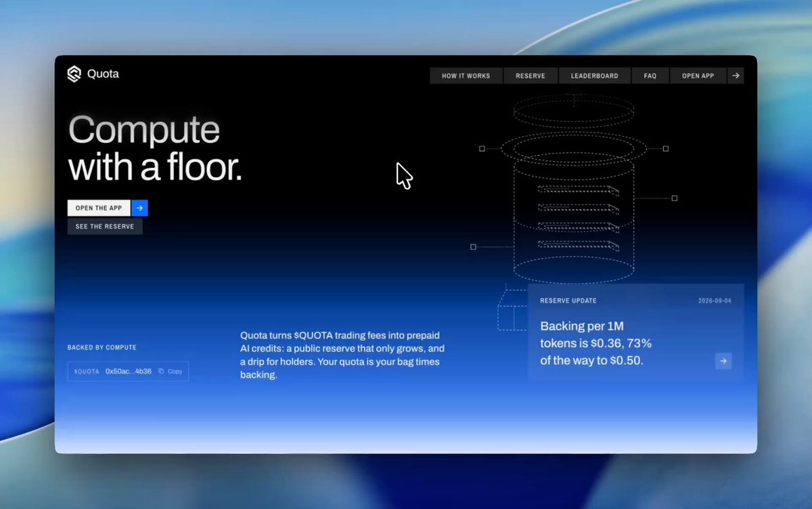Click the Backing per 1M tokens text
This screenshot has height=509, width=812.
tap(595, 344)
